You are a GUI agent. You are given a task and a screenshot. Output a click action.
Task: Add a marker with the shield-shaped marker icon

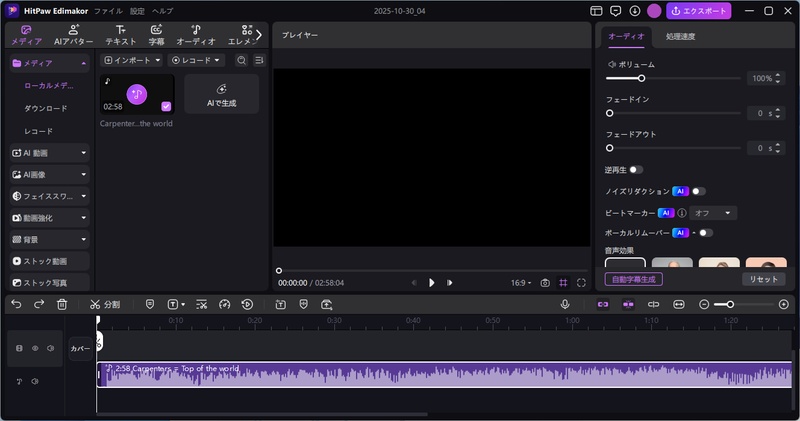point(149,304)
